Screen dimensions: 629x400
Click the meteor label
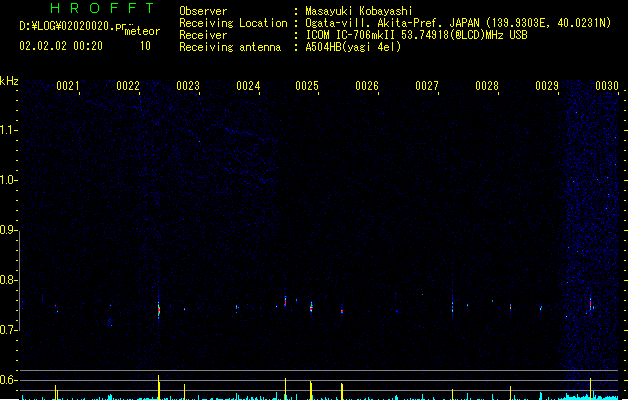(x=142, y=31)
